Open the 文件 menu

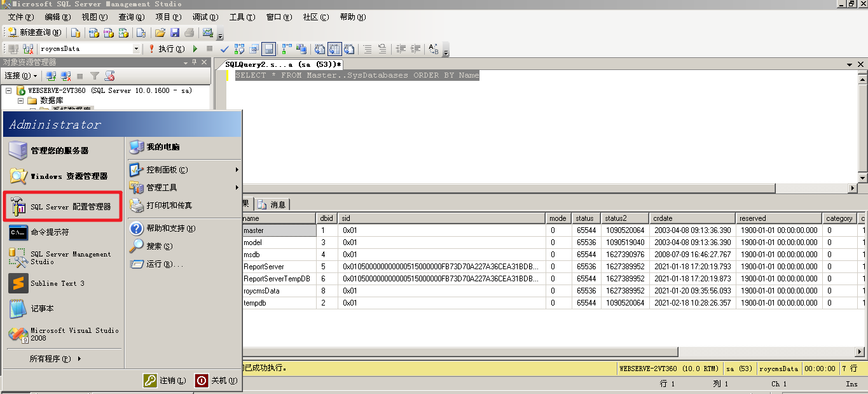tap(20, 17)
